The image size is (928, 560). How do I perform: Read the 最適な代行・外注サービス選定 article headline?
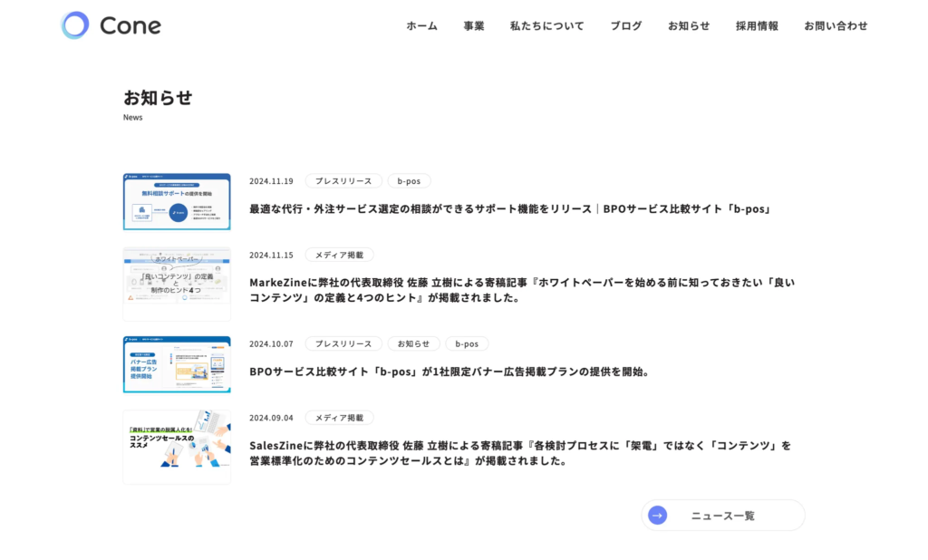click(x=511, y=208)
